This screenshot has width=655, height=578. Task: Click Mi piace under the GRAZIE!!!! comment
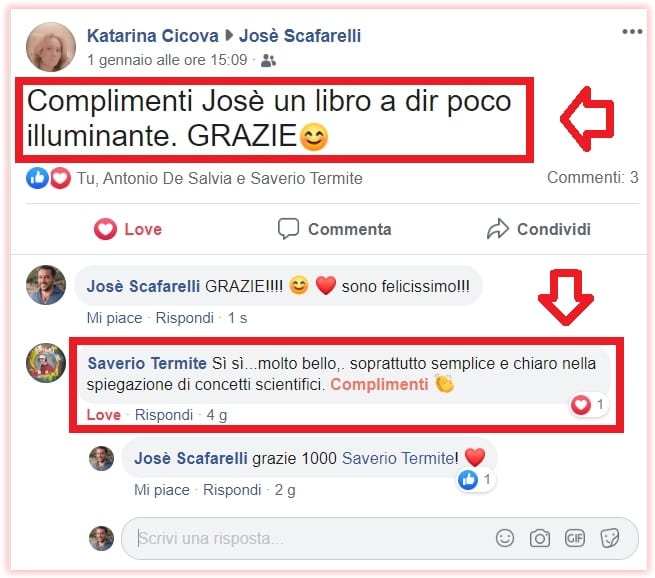pos(114,318)
